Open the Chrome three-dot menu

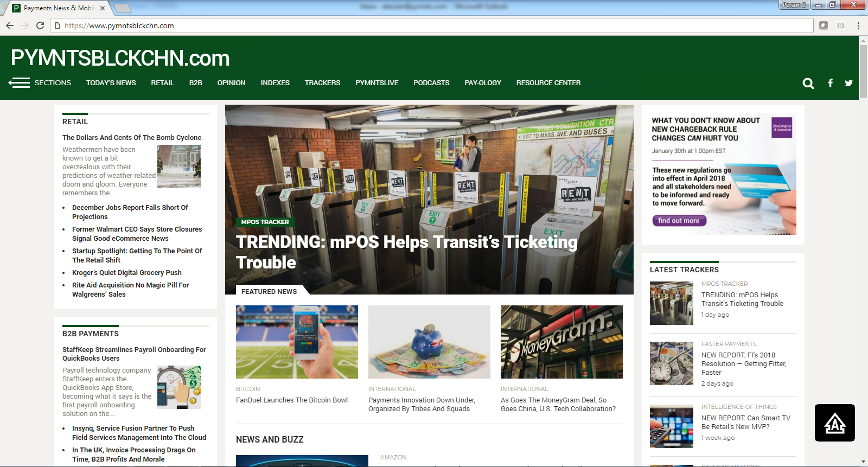[x=858, y=25]
